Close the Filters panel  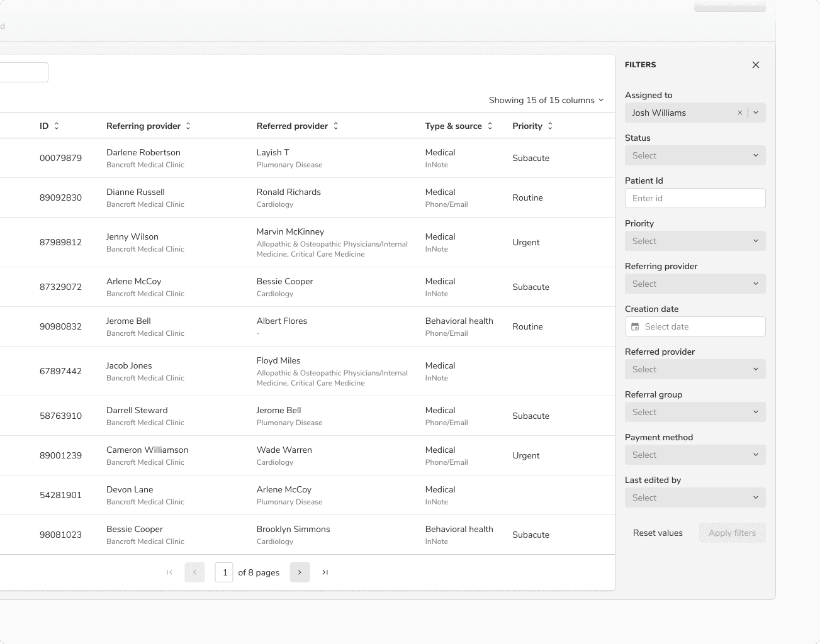[x=755, y=65]
